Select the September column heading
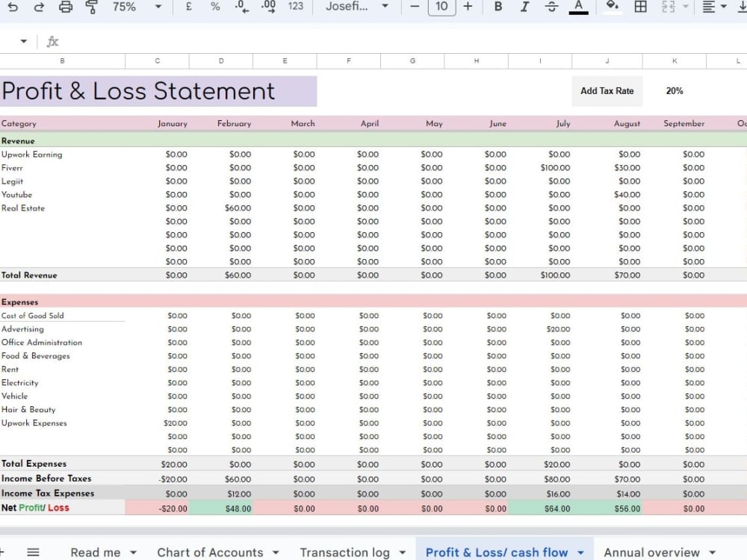Image resolution: width=747 pixels, height=560 pixels. [684, 123]
